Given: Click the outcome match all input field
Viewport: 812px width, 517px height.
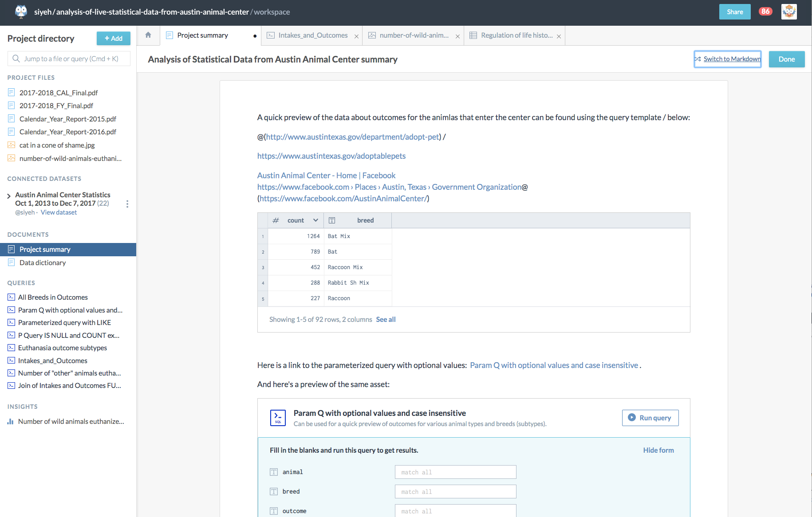Looking at the screenshot, I should [455, 511].
